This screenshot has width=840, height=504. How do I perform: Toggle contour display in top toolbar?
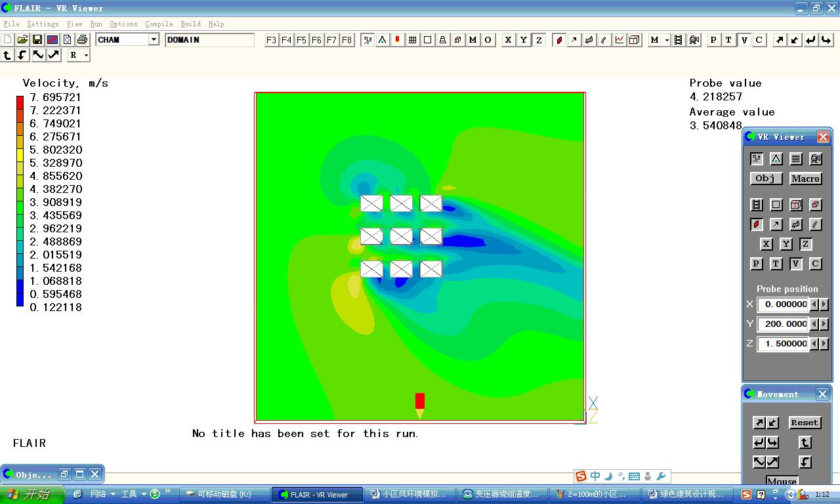pyautogui.click(x=559, y=40)
